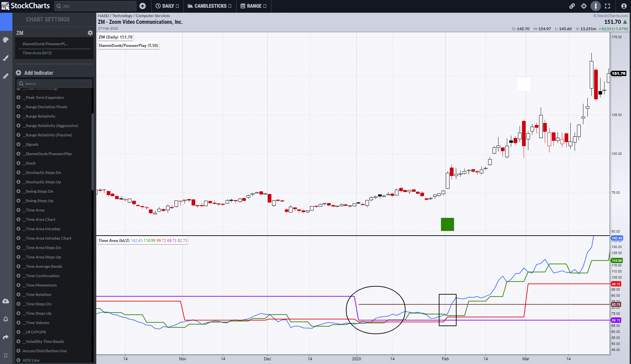Toggle the crosshair inspector icon
This screenshot has height=364, width=631.
click(x=584, y=6)
